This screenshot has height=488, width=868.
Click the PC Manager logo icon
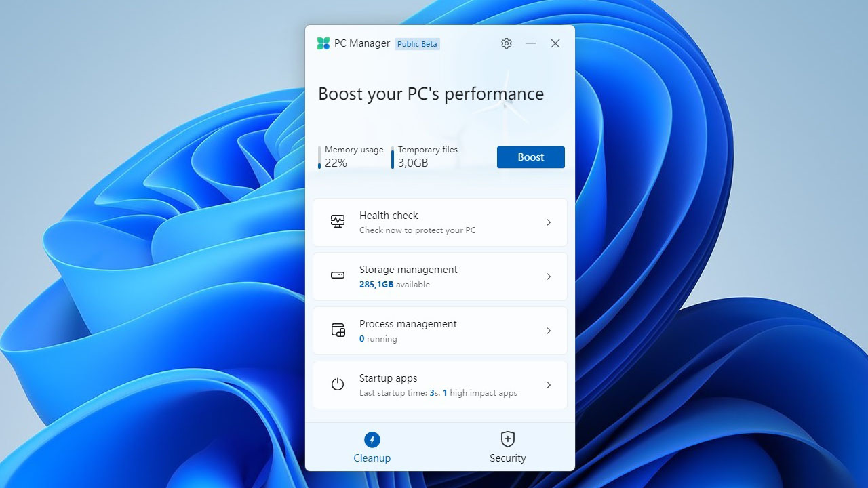(x=323, y=43)
